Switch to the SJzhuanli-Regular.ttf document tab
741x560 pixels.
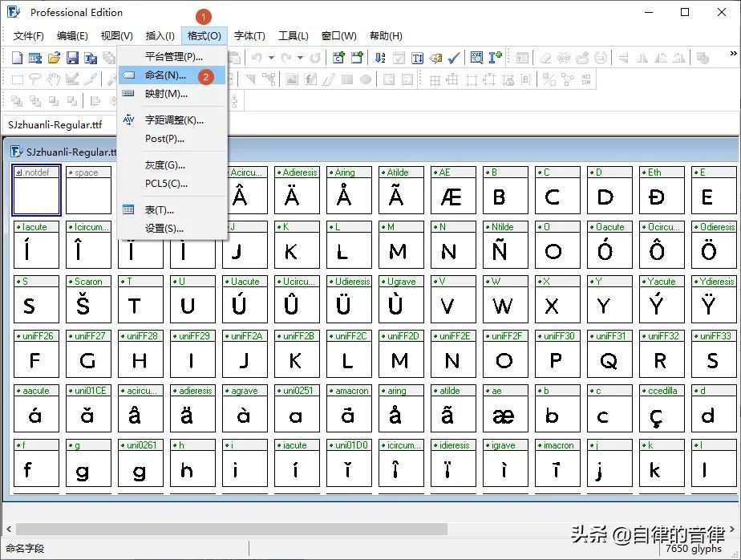click(55, 124)
